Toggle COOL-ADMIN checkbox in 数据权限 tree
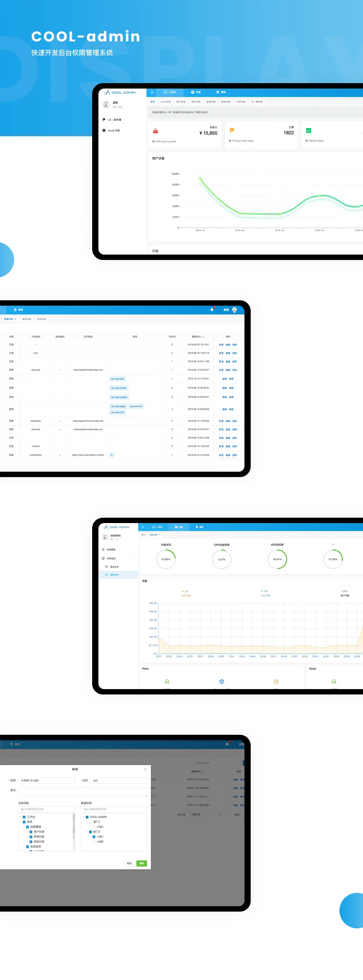Viewport: 363px width, 980px height. pyautogui.click(x=87, y=817)
